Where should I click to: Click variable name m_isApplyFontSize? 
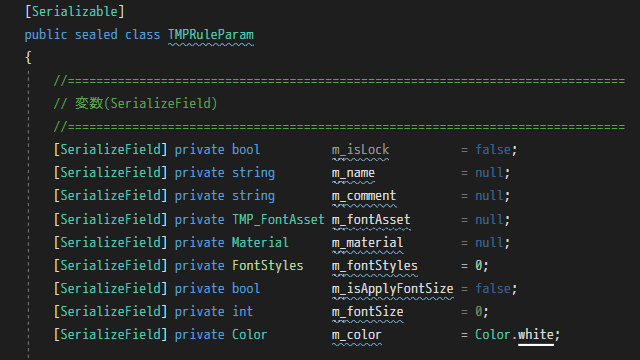(393, 289)
